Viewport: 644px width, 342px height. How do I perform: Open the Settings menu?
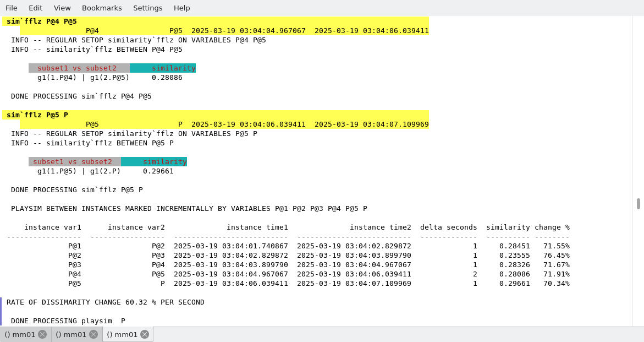[147, 8]
